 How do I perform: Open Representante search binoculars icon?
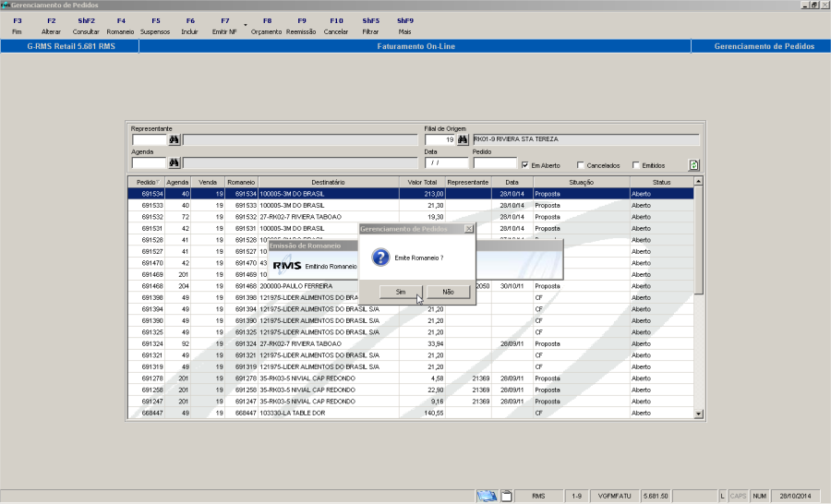174,140
